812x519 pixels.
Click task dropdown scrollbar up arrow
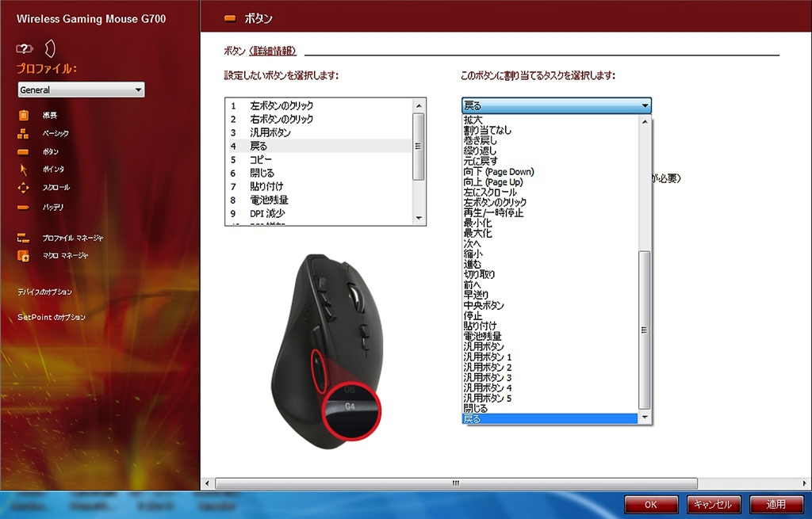tap(645, 121)
